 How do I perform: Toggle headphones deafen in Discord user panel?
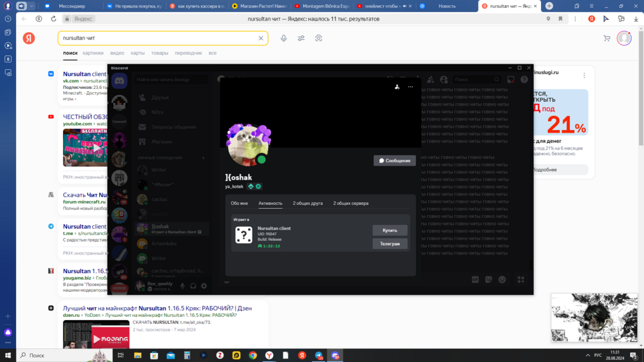[193, 286]
